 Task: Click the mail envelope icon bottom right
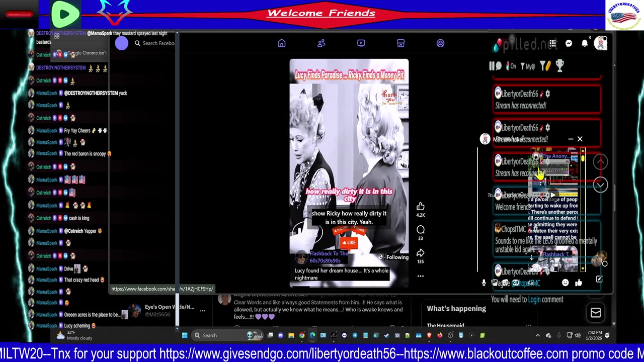click(x=596, y=313)
